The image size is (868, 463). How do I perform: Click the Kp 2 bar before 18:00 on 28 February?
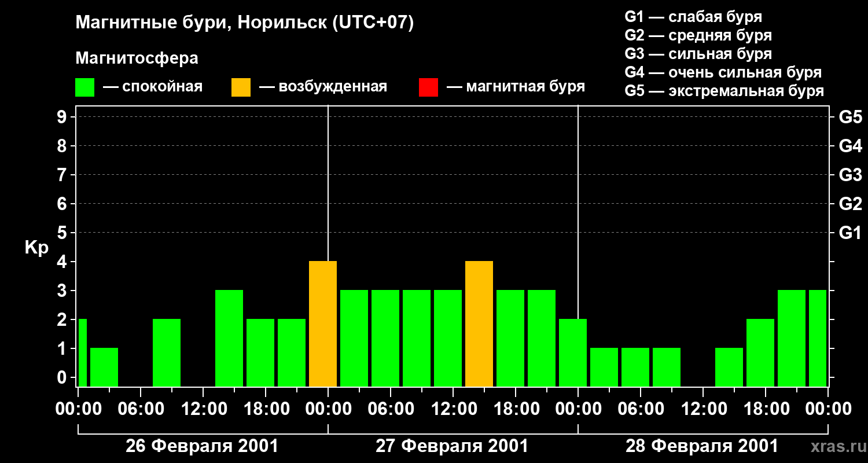(760, 353)
